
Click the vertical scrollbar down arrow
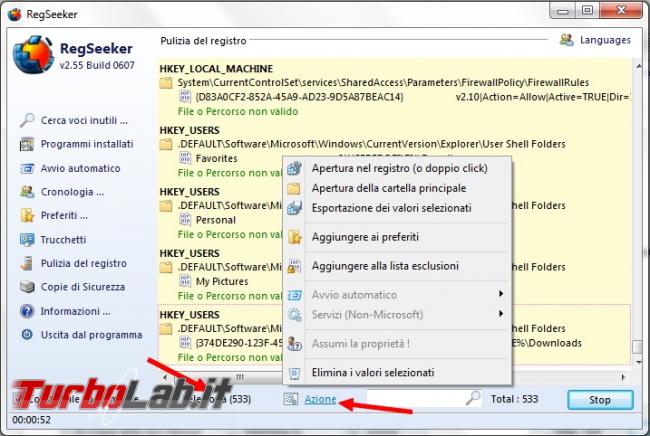pos(638,362)
